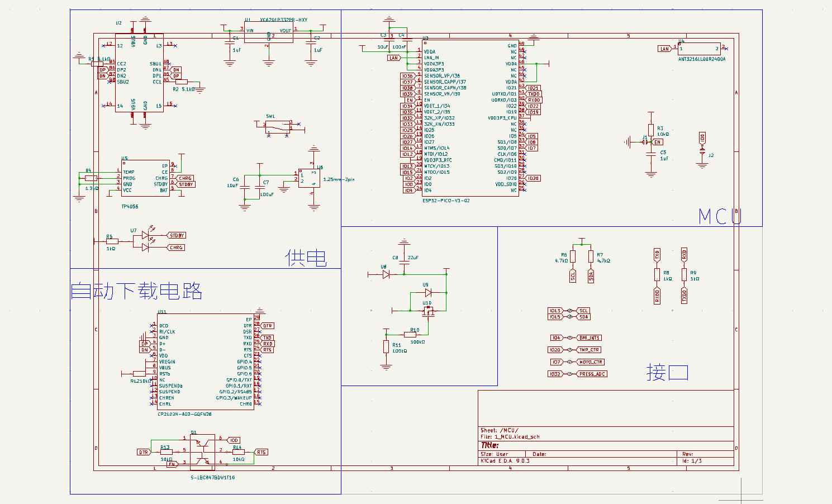Screen dimensions: 832x504
Task: Select resistor R3 10kΩ symbol
Action: tap(651, 131)
